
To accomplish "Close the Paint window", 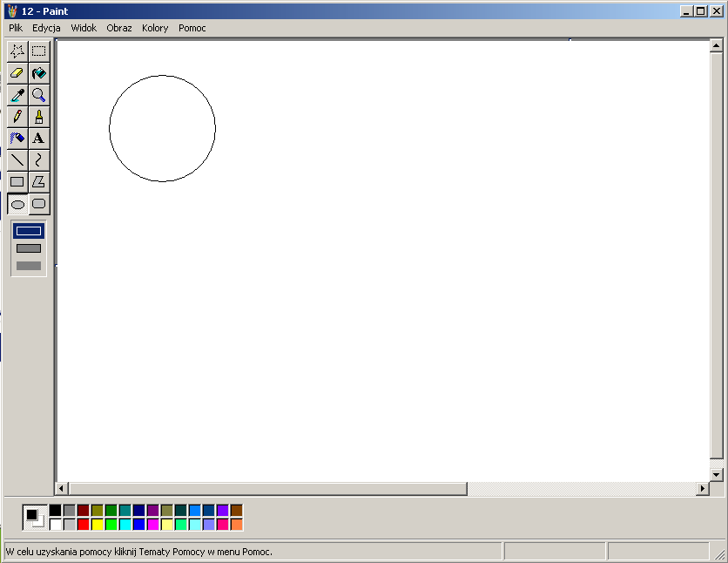I will click(717, 11).
